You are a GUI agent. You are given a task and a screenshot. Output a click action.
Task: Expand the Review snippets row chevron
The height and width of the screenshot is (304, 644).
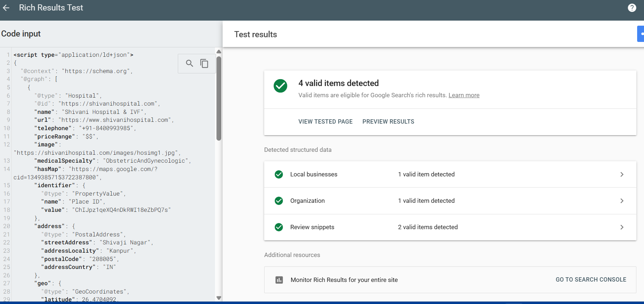click(x=622, y=227)
